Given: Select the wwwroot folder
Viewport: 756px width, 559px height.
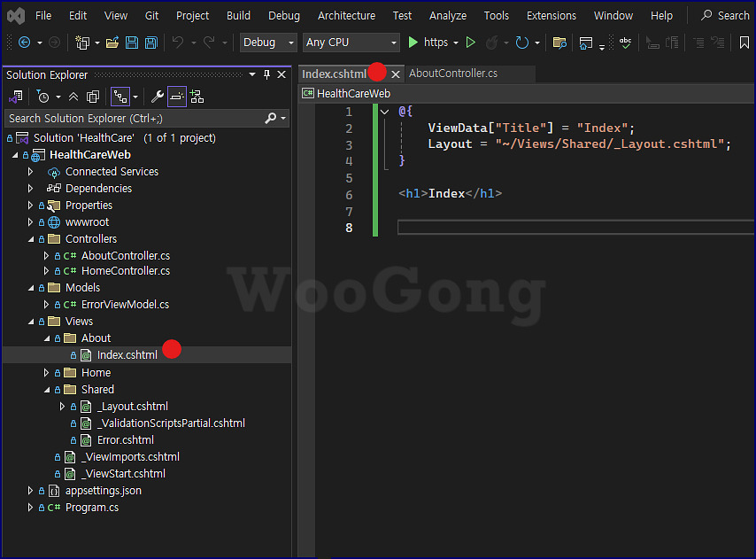Looking at the screenshot, I should pos(87,222).
